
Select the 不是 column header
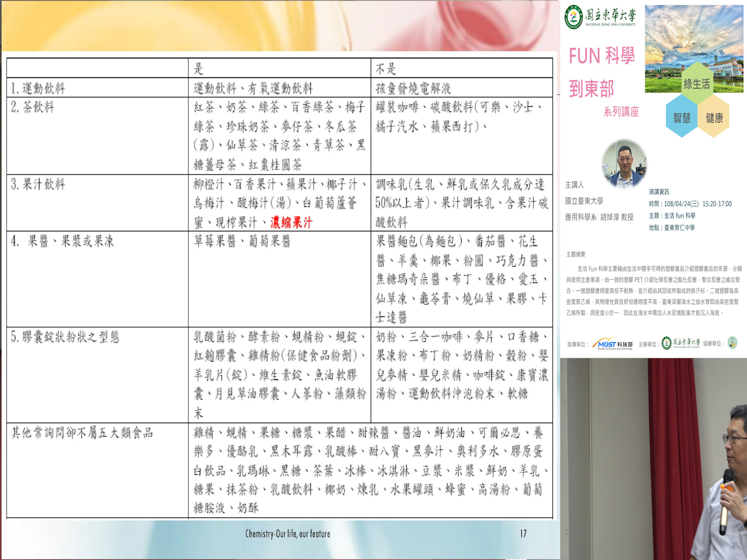(x=385, y=68)
